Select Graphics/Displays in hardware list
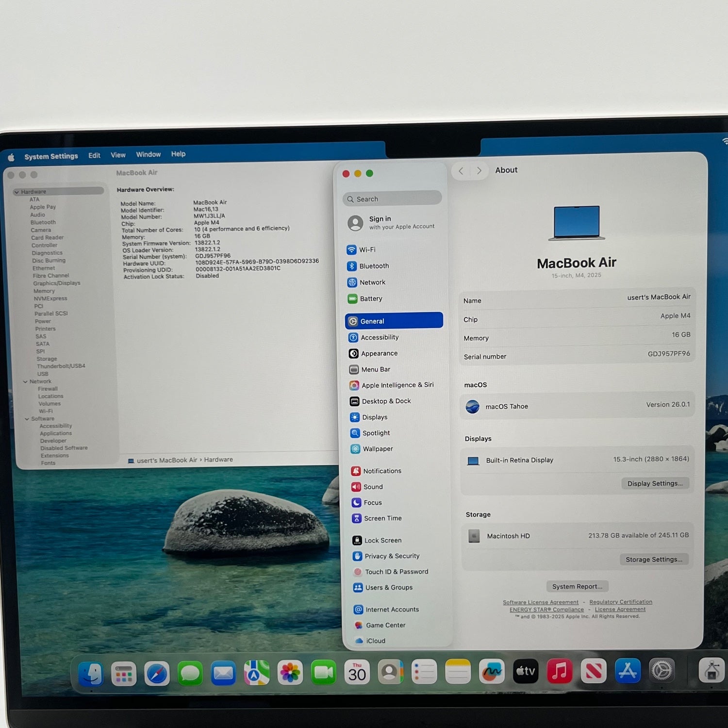Screen dimensions: 728x728 coord(56,283)
